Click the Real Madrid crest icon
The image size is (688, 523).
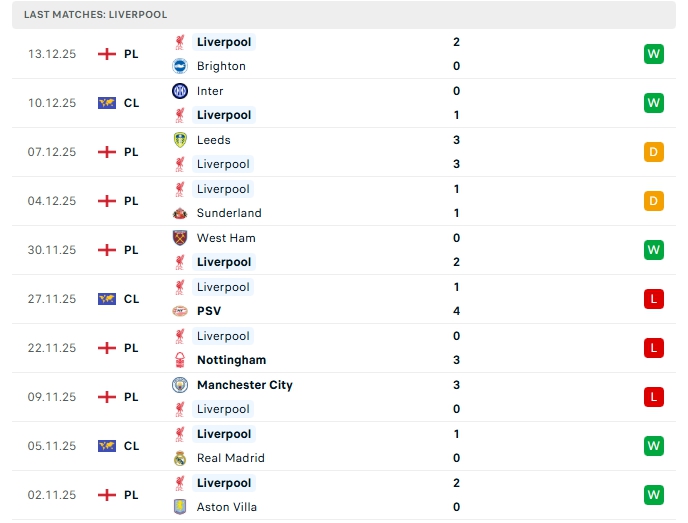(x=180, y=458)
